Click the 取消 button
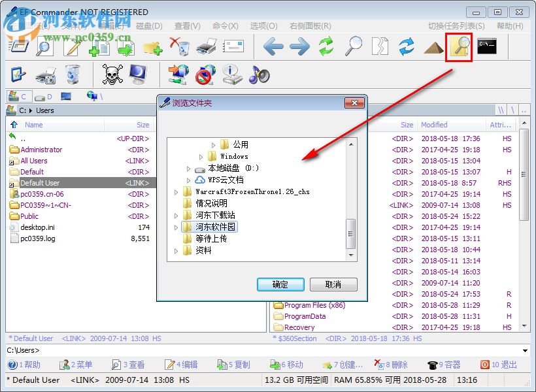 335,284
